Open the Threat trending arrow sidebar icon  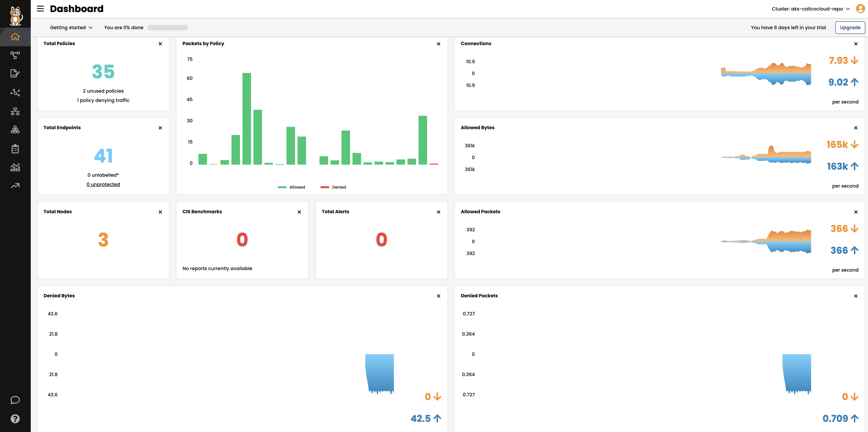pyautogui.click(x=15, y=186)
